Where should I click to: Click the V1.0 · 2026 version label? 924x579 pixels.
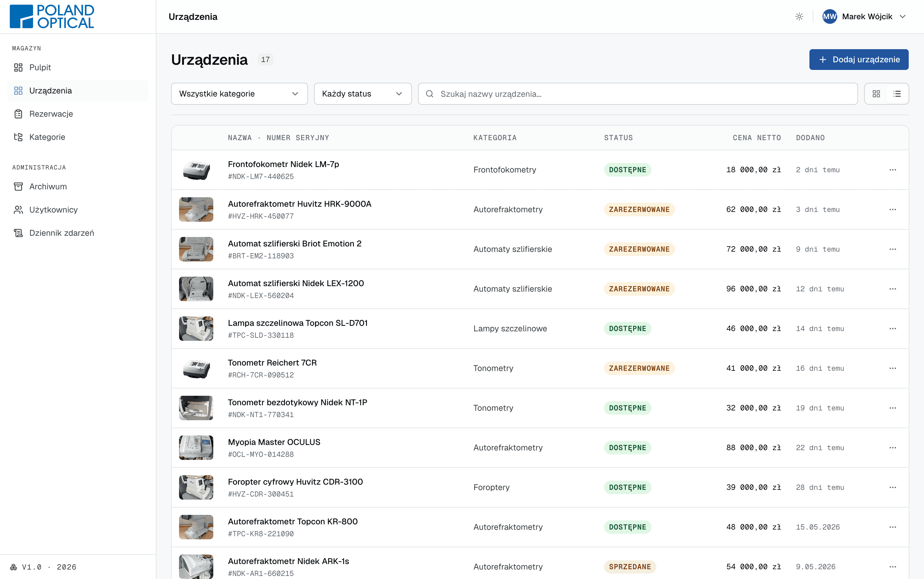49,567
